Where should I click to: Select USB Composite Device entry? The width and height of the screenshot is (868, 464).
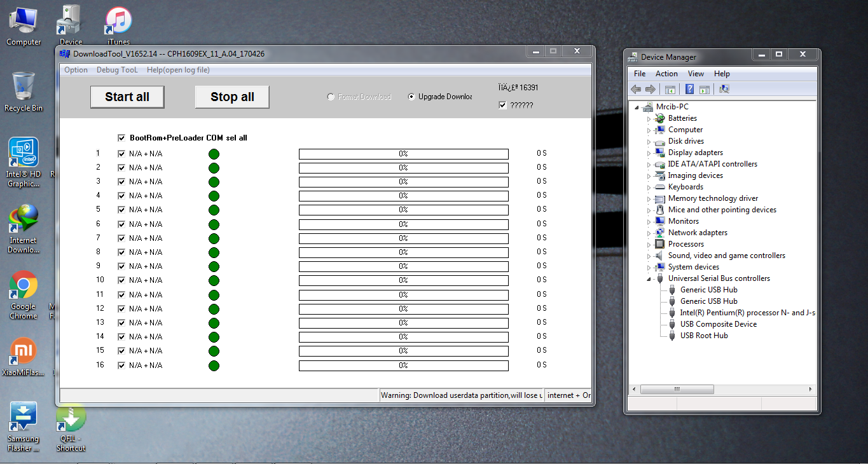pyautogui.click(x=719, y=324)
